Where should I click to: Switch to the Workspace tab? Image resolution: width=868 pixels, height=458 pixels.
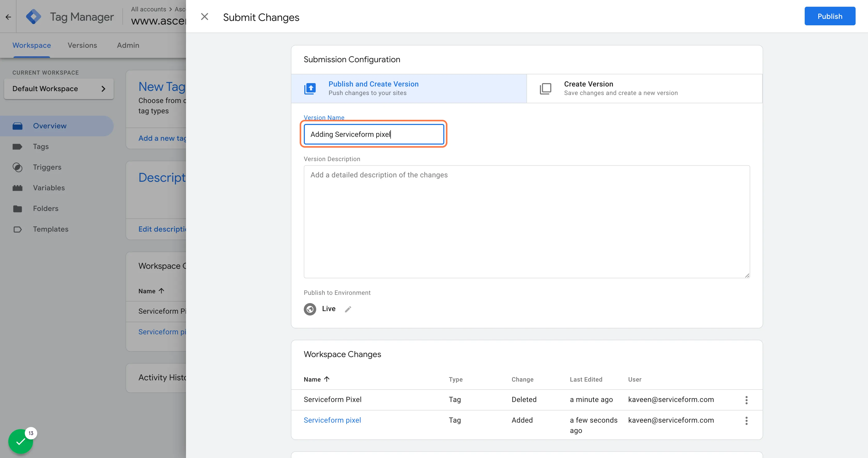pyautogui.click(x=32, y=45)
